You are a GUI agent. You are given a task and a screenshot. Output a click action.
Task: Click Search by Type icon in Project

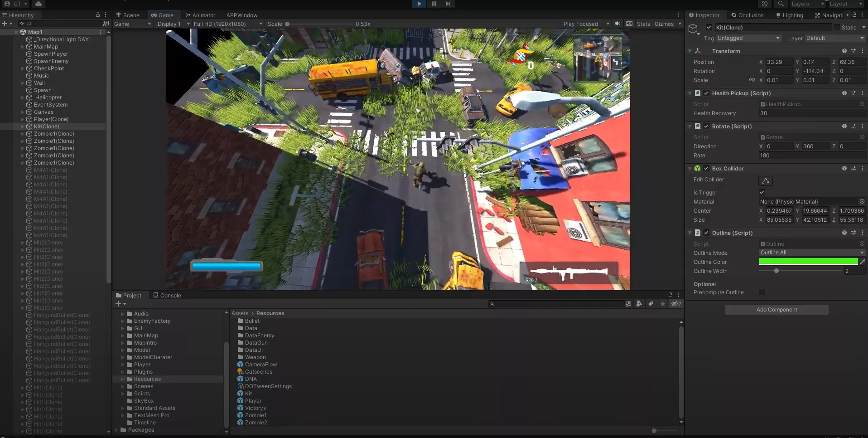tap(639, 304)
